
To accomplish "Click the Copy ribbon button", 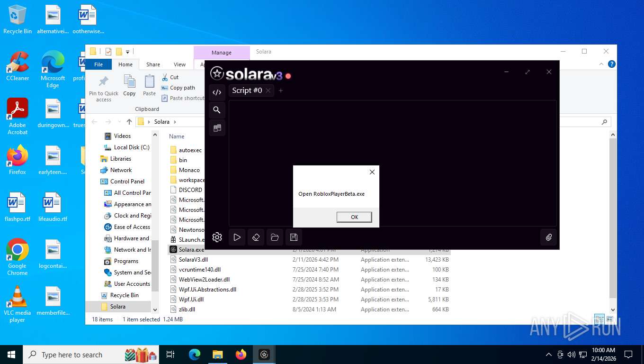I will pyautogui.click(x=129, y=86).
